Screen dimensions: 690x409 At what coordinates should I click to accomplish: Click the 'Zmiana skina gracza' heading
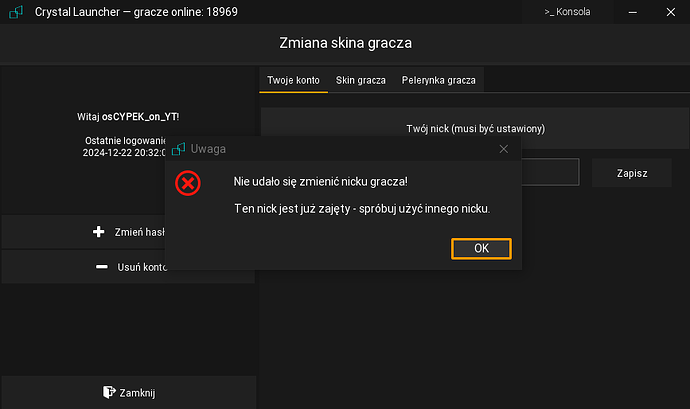click(344, 43)
